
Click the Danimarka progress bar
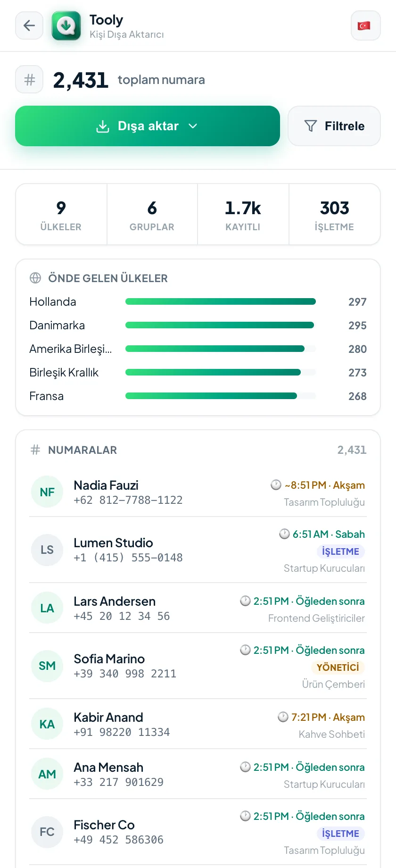point(221,325)
